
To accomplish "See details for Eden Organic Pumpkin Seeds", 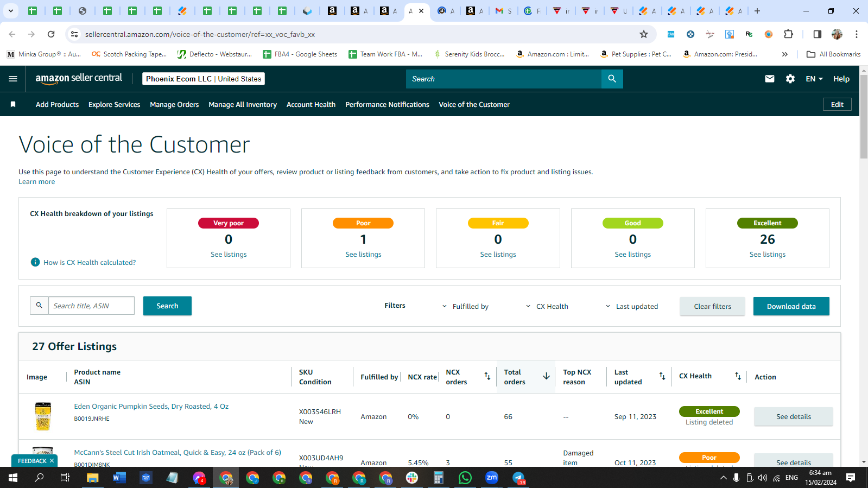I will 793,416.
